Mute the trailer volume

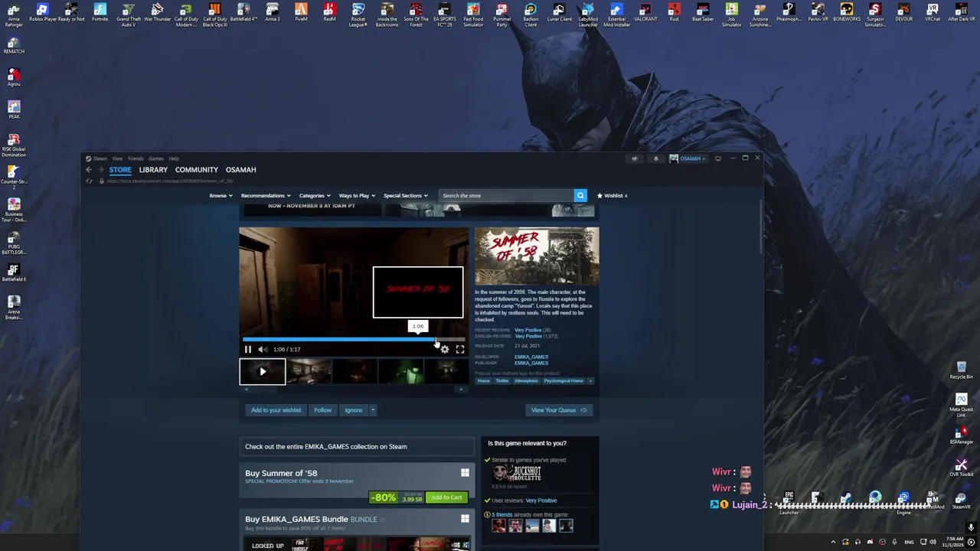click(x=263, y=349)
